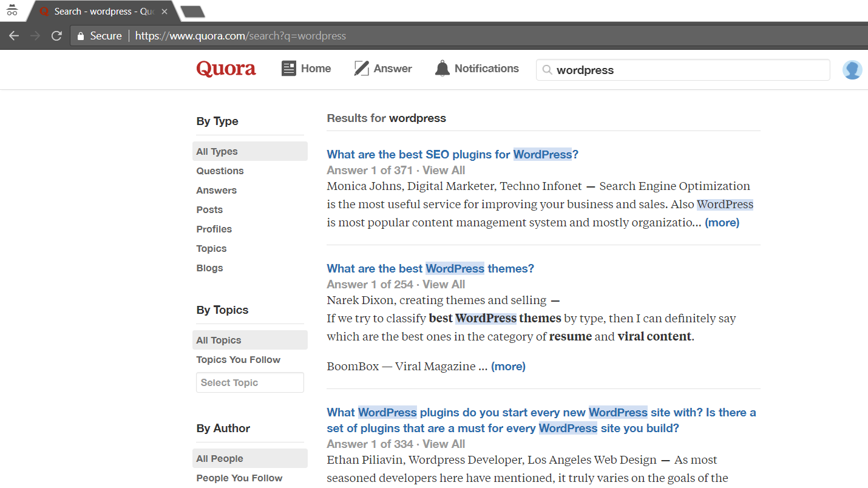
Task: Expand (more) on Monica Johns answer
Action: pyautogui.click(x=722, y=222)
